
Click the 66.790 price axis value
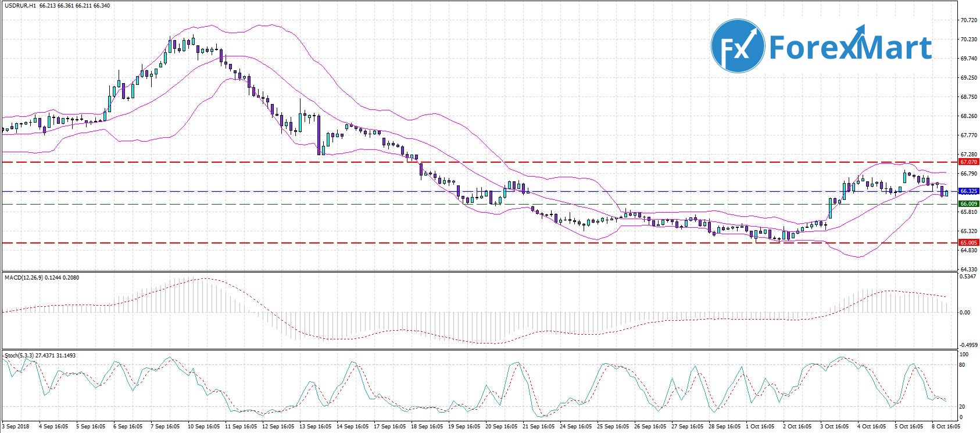click(968, 174)
